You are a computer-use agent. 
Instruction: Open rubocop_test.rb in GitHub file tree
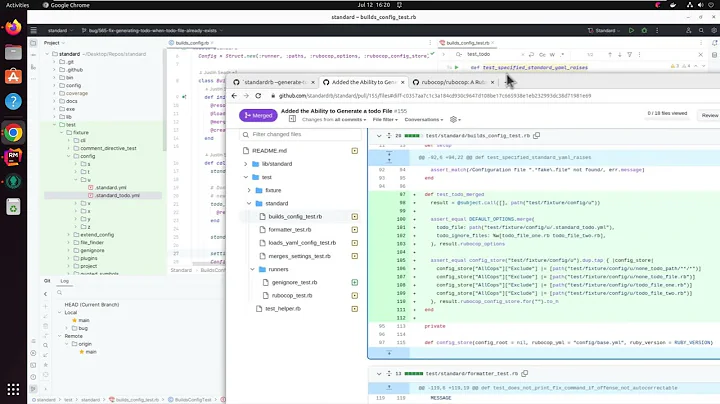coord(292,296)
